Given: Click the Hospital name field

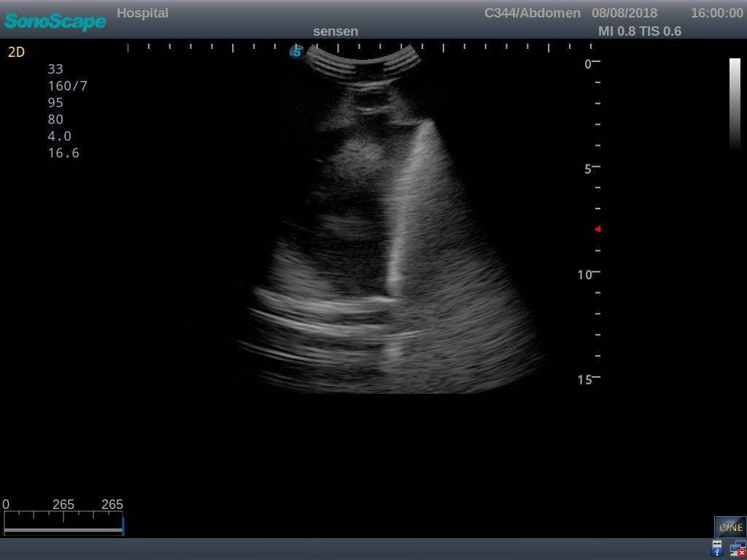Looking at the screenshot, I should tap(142, 13).
